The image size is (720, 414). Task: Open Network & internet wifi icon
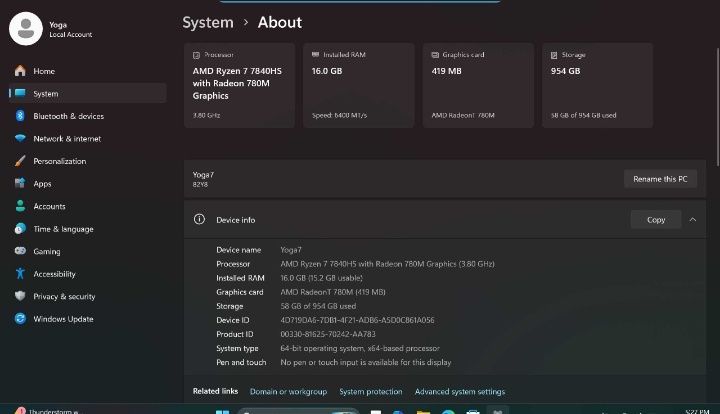(20, 138)
